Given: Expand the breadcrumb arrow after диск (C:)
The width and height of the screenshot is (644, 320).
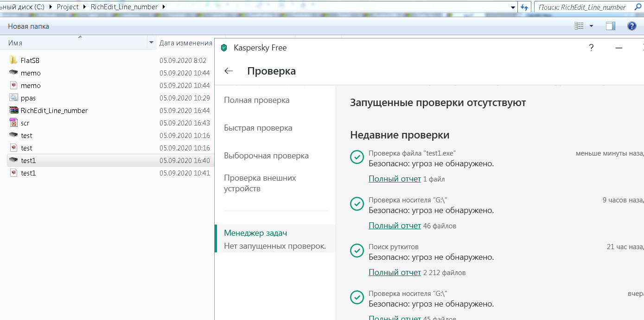Looking at the screenshot, I should click(51, 7).
